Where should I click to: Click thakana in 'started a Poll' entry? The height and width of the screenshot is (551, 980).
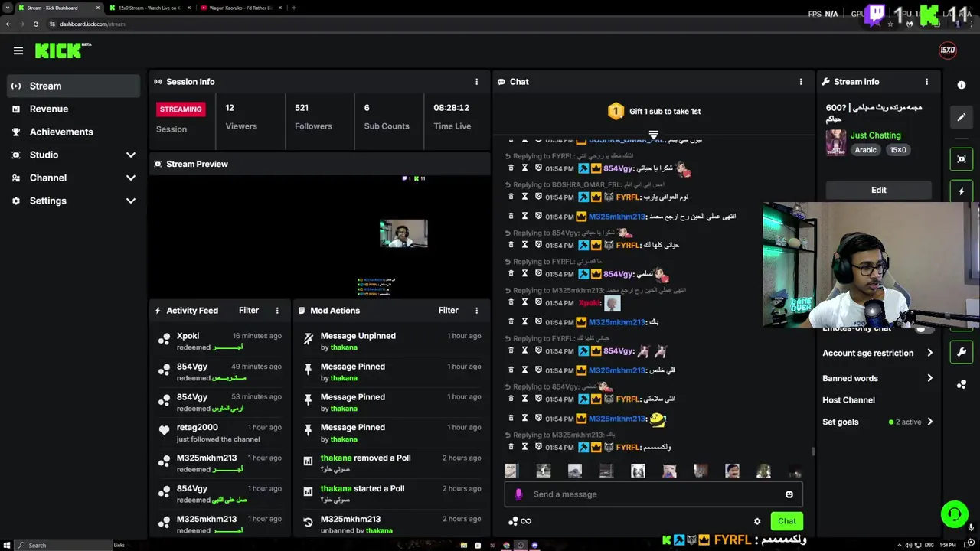point(336,488)
